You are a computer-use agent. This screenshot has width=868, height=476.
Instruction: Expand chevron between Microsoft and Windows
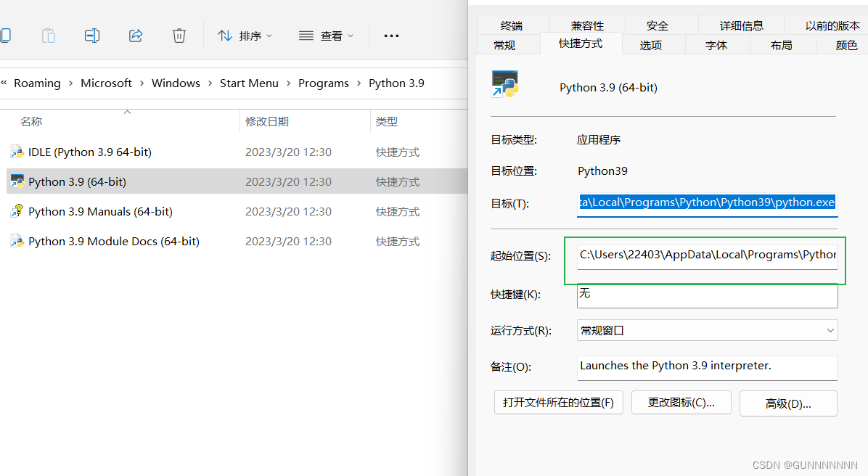[142, 83]
